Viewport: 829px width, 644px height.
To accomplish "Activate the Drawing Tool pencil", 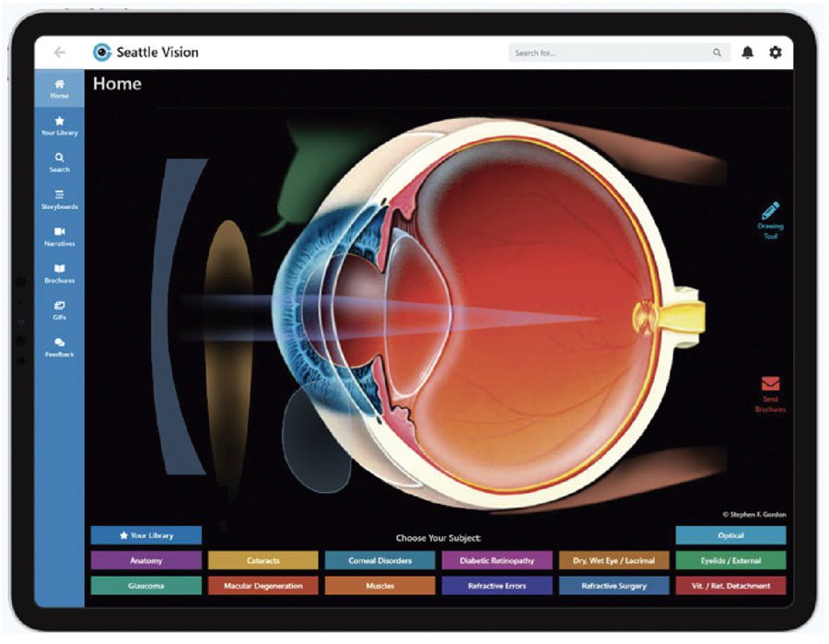I will [x=770, y=211].
